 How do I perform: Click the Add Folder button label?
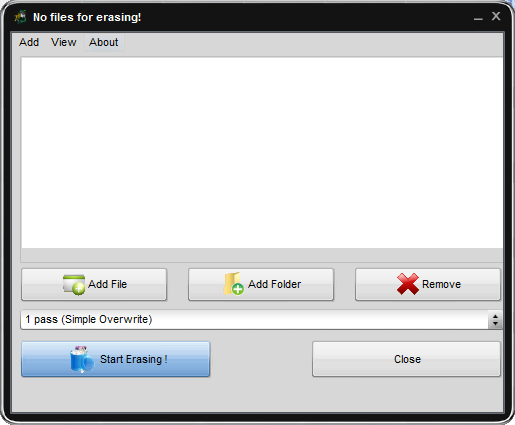275,284
